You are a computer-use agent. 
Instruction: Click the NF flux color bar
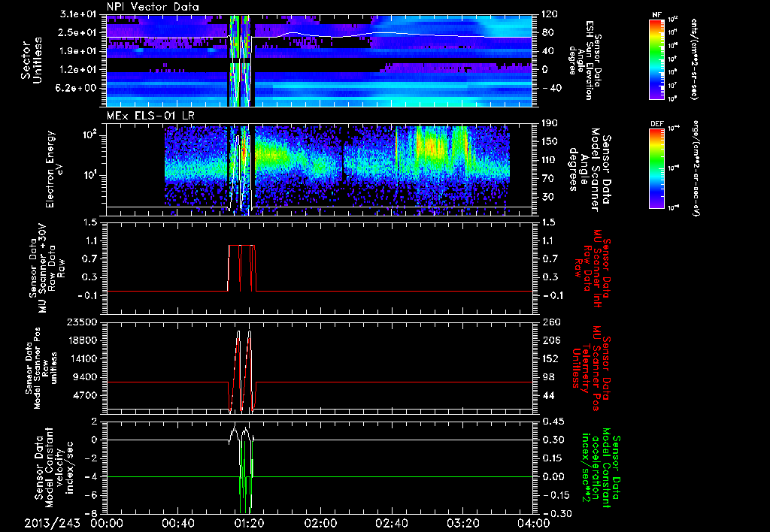click(x=656, y=59)
